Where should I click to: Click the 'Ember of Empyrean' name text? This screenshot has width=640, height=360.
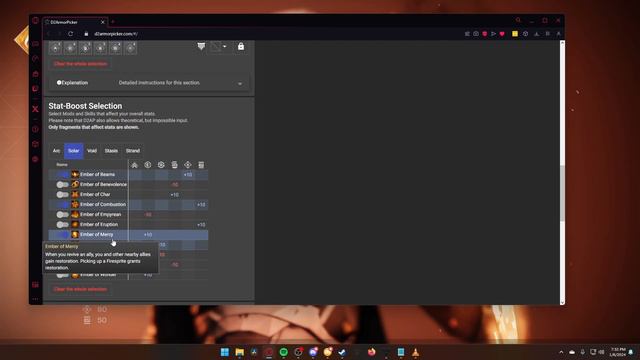(100, 214)
